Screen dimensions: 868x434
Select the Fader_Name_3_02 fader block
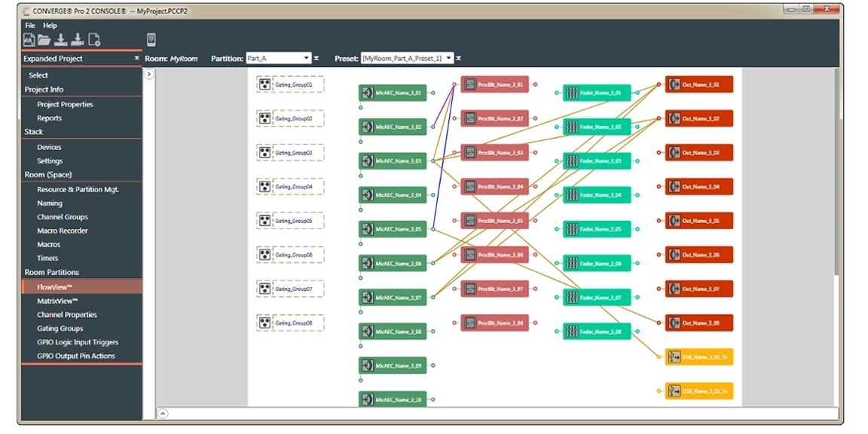pos(597,127)
